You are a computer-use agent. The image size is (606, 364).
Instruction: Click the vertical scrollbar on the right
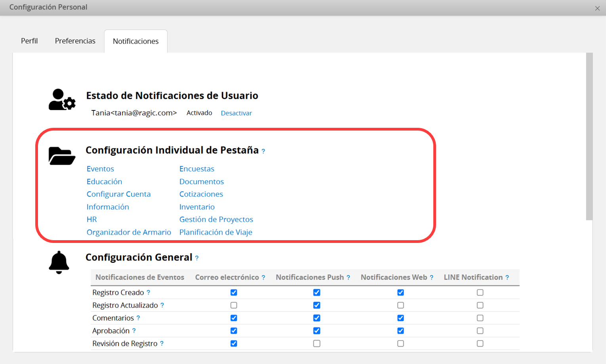coord(589,136)
